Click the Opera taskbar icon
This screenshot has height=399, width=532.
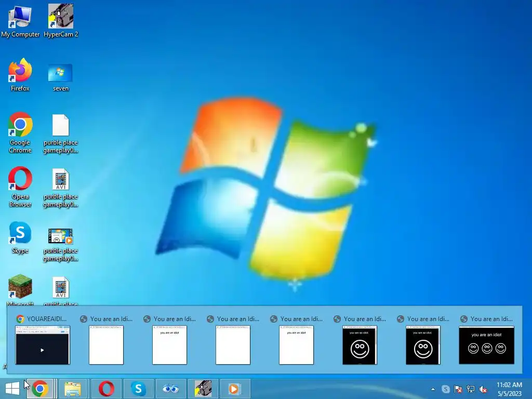click(x=106, y=389)
